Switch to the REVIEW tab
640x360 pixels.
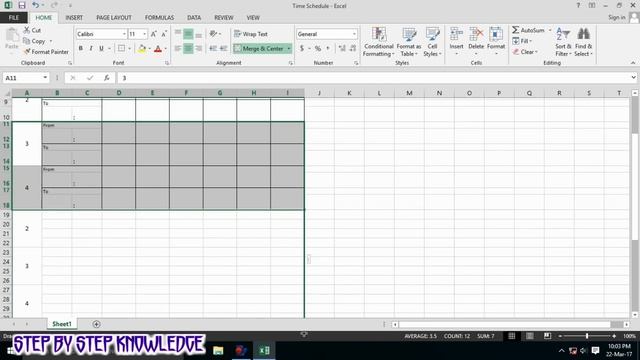[x=224, y=18]
